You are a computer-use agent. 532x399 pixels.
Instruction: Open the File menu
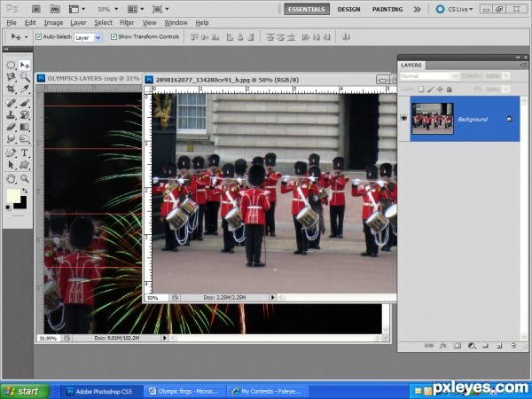pos(12,23)
